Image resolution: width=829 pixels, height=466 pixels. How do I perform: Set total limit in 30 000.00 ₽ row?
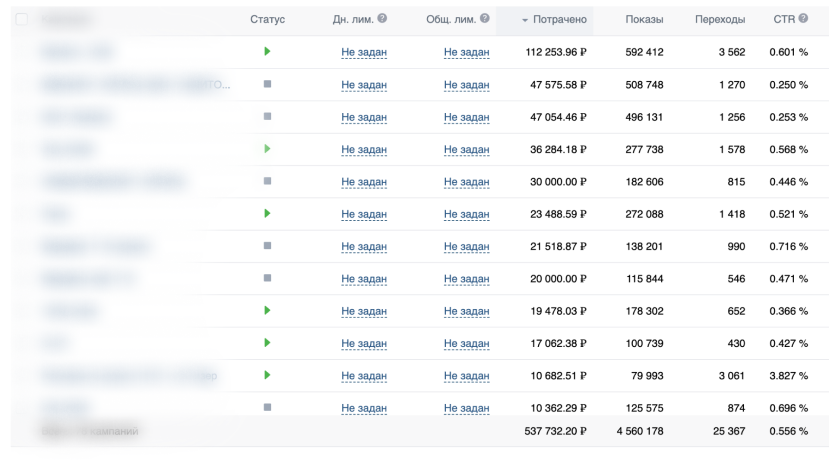[x=466, y=182]
